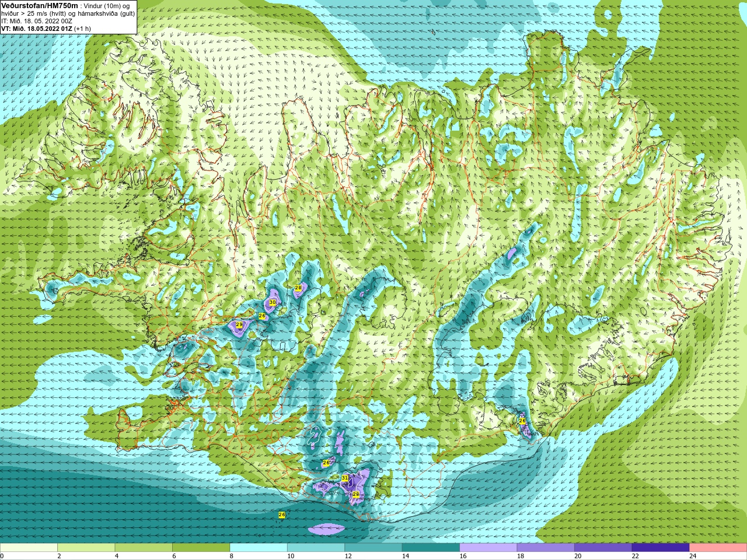Select the 6–8 olive green color bar segment
Viewport: 747px width, 560px height.
point(201,548)
